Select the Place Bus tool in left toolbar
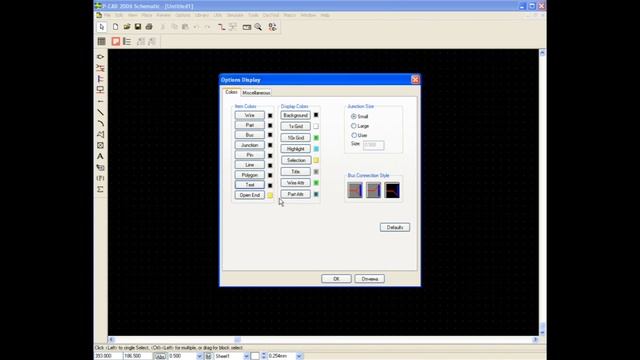The image size is (640, 360). pos(100,79)
